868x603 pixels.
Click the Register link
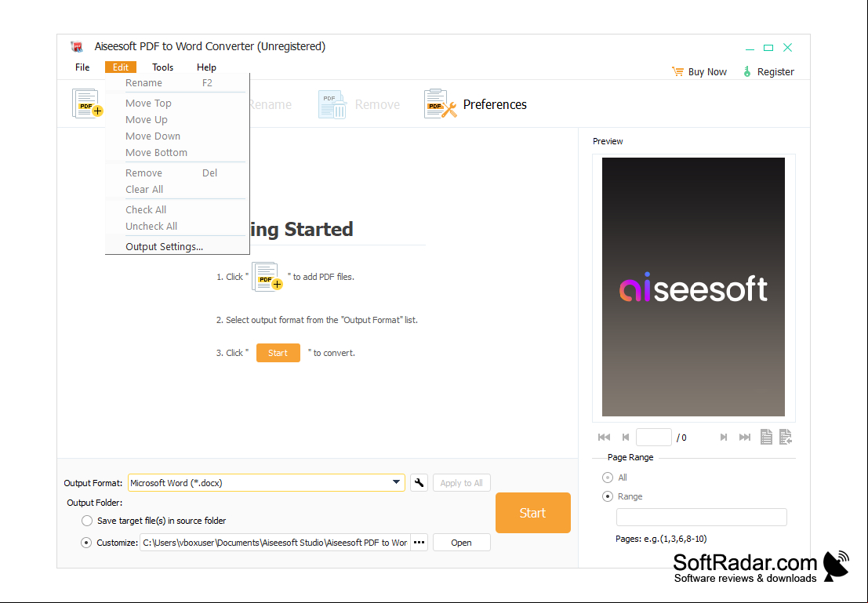(x=775, y=71)
